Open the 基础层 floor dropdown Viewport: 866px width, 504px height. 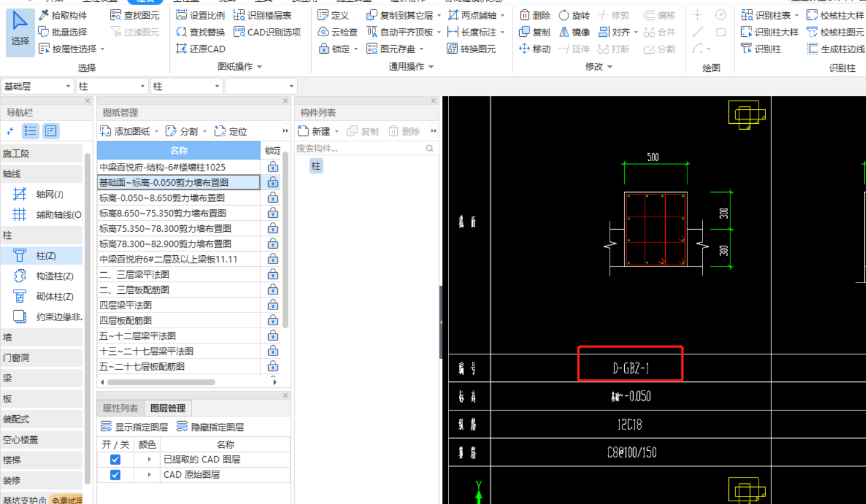point(37,86)
